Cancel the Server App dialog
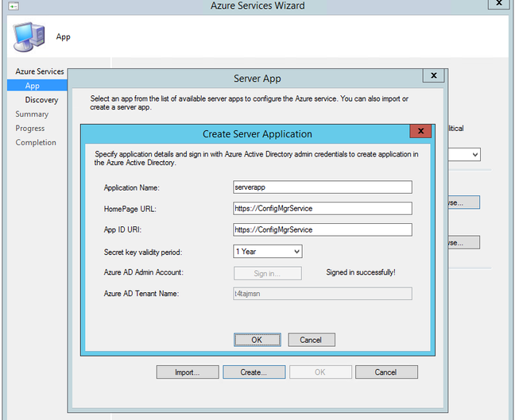 (x=386, y=372)
